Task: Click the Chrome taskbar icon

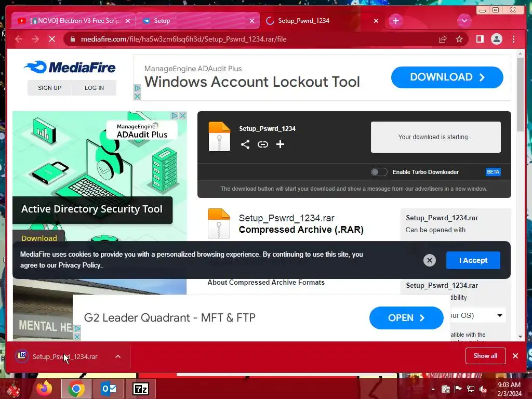Action: click(x=76, y=389)
